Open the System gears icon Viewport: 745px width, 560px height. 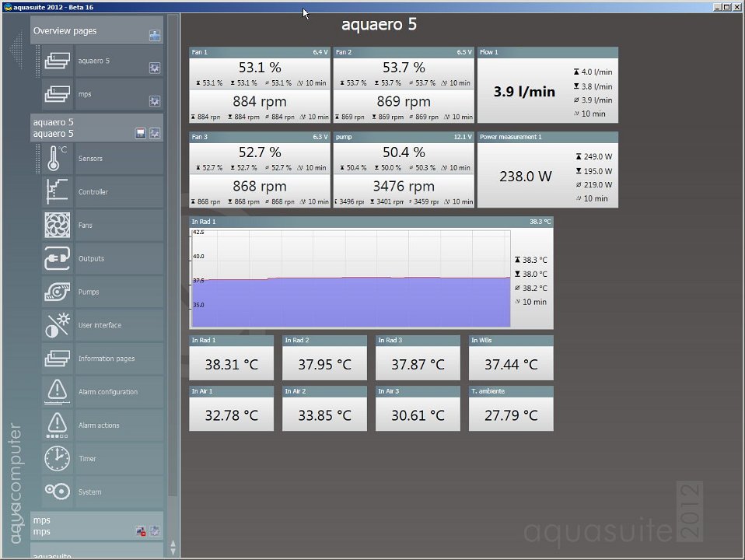(x=58, y=492)
